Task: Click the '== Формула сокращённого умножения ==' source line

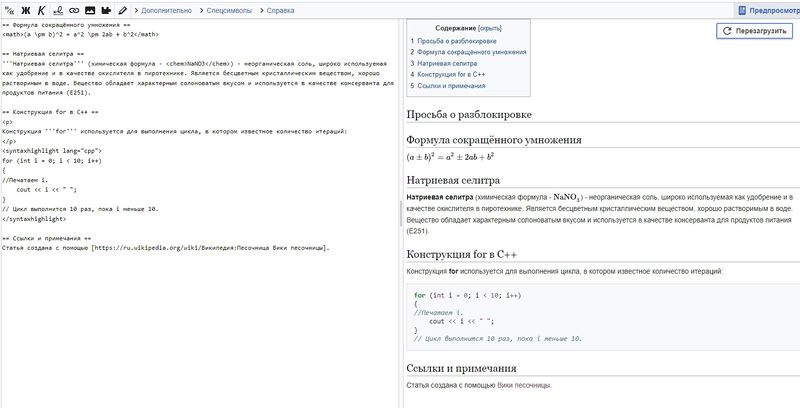Action: click(66, 24)
